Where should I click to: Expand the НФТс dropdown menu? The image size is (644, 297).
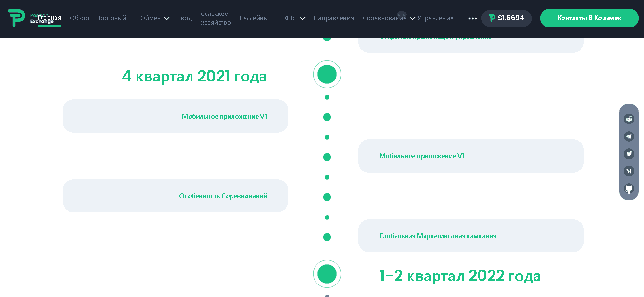(292, 18)
